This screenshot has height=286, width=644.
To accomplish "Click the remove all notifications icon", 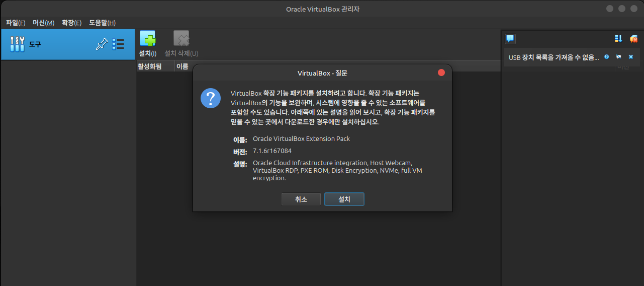I will coord(634,39).
